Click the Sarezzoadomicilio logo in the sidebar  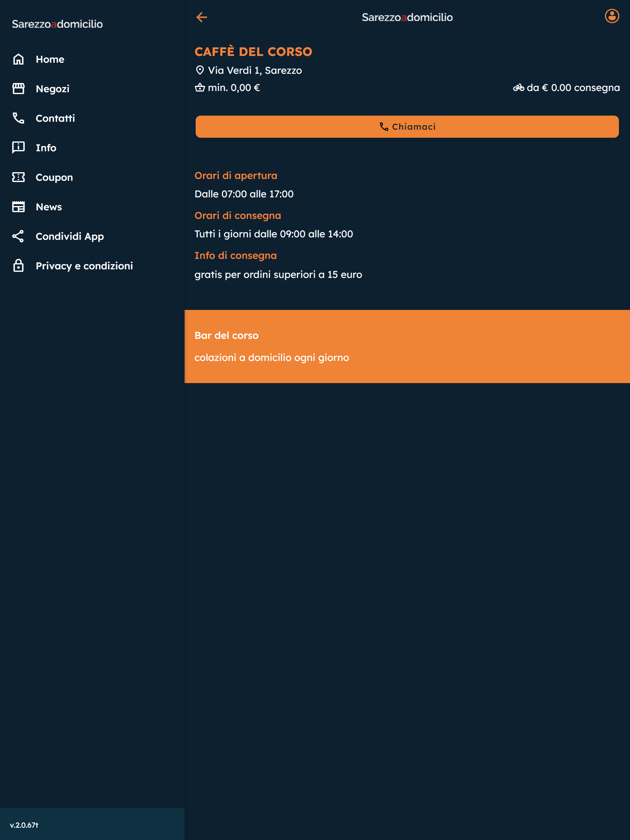(58, 24)
